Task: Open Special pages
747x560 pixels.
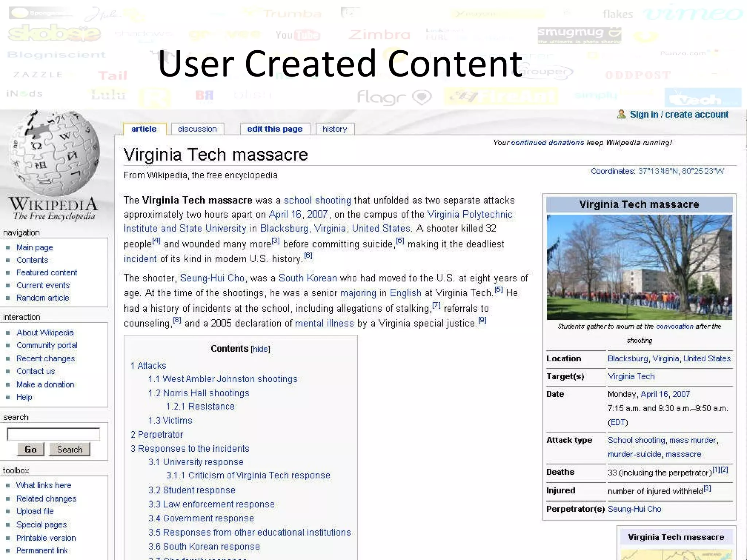Action: [x=42, y=525]
